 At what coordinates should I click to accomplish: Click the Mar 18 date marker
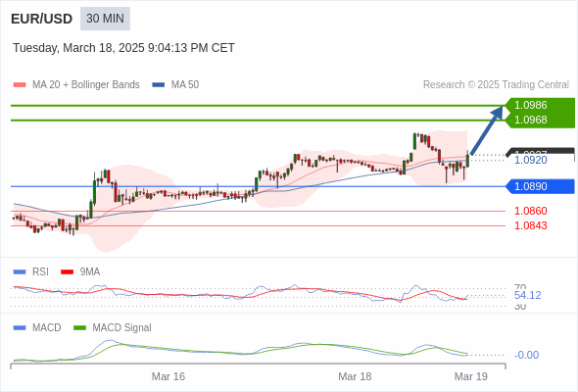(355, 376)
